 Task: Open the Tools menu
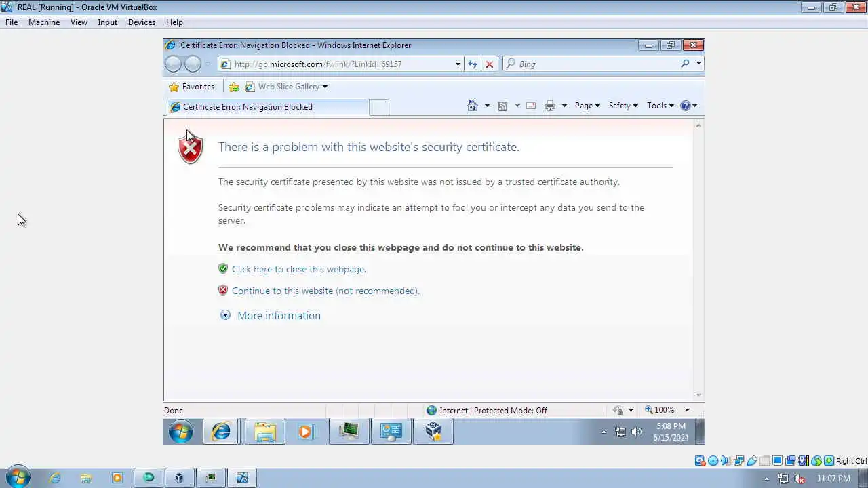click(x=660, y=106)
